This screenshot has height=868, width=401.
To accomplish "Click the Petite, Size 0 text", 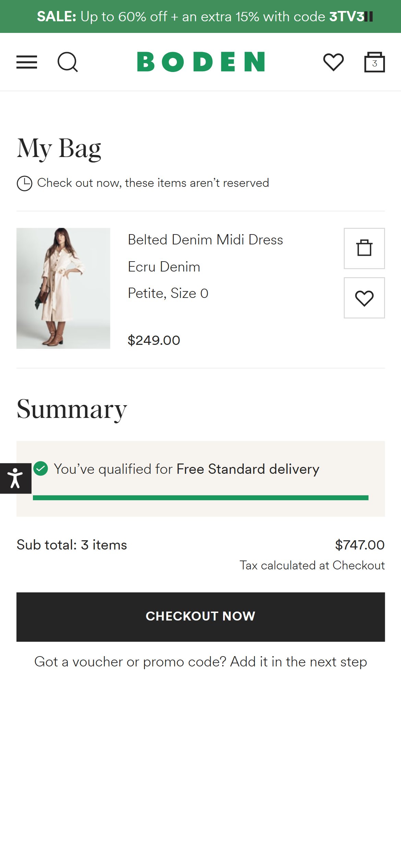I will click(168, 293).
